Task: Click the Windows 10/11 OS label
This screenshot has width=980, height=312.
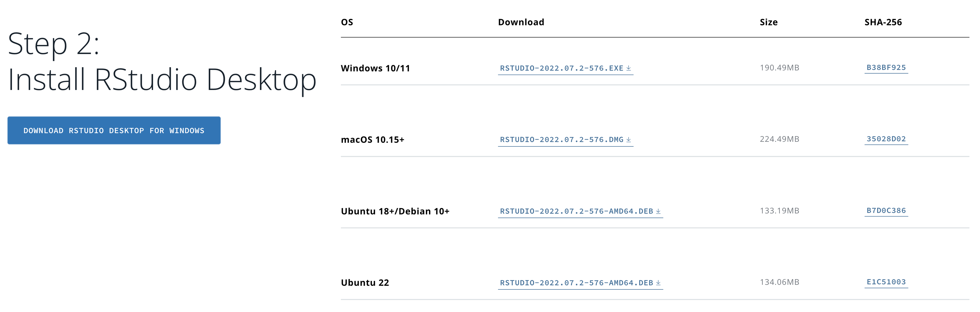Action: click(376, 68)
